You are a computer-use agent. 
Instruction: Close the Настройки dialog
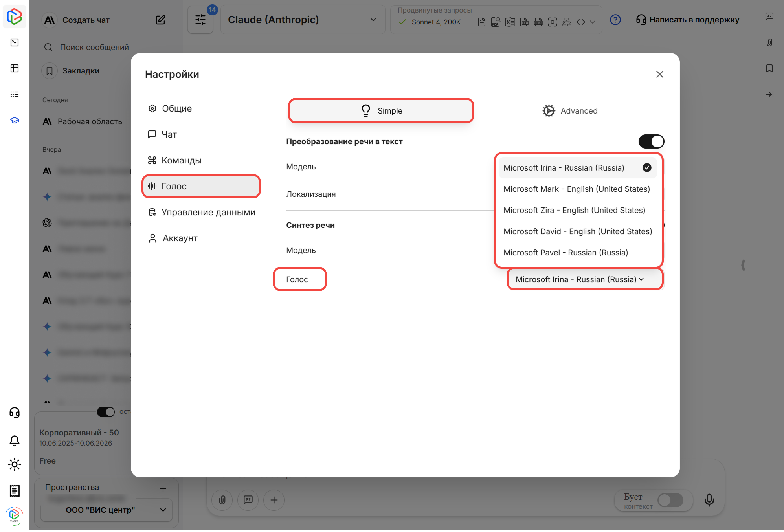pos(660,74)
